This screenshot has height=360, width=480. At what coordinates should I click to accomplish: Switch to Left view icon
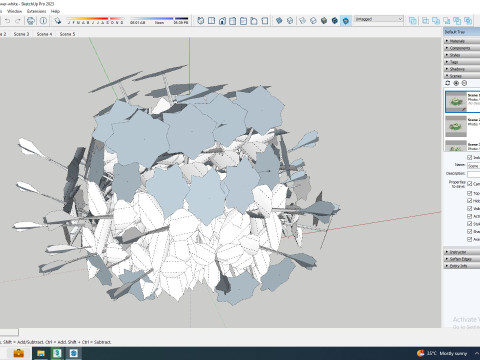coord(254,21)
